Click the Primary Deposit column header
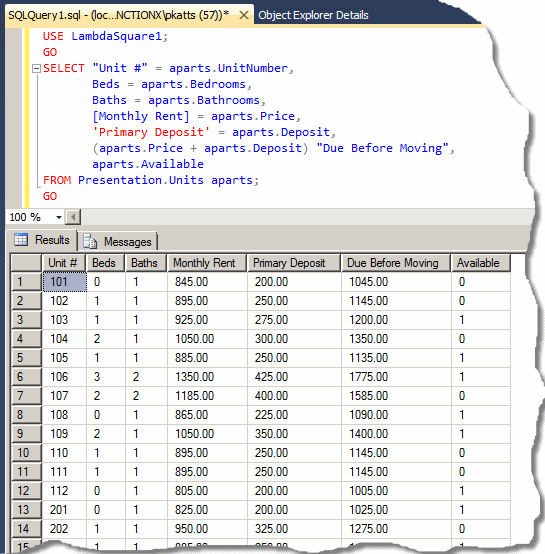Image resolution: width=545 pixels, height=554 pixels. (294, 263)
